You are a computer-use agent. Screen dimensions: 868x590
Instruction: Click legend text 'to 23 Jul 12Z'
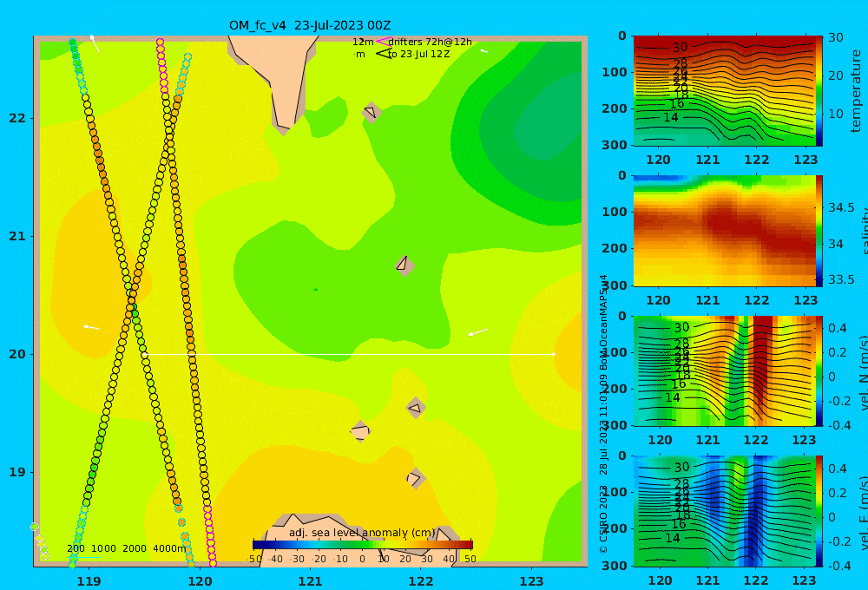coord(419,55)
